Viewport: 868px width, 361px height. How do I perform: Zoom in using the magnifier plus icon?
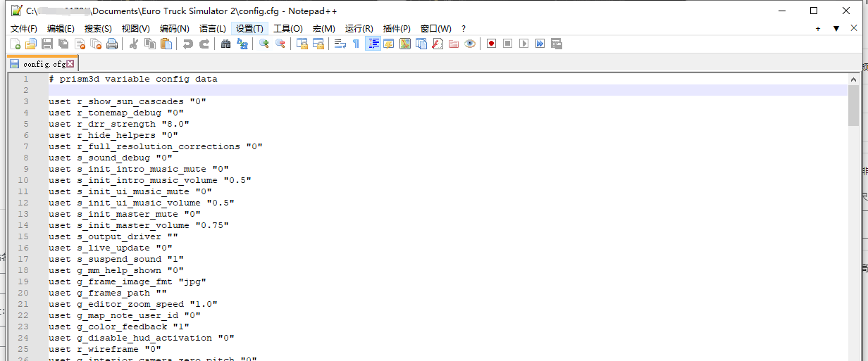(264, 44)
